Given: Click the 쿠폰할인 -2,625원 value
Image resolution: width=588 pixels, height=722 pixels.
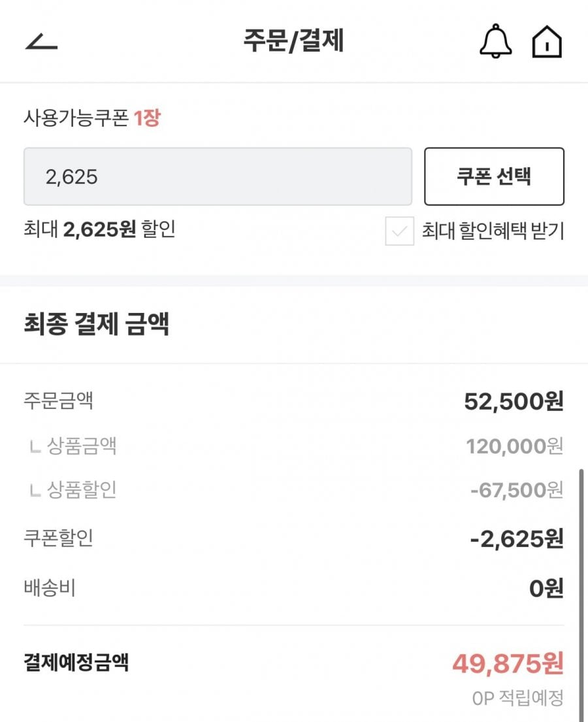Looking at the screenshot, I should 516,540.
